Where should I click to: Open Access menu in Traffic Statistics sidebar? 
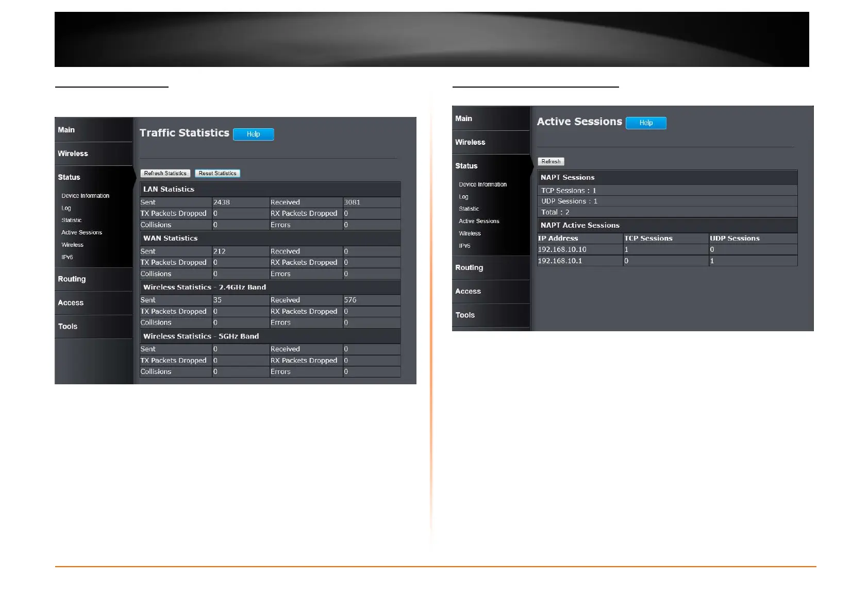[94, 303]
